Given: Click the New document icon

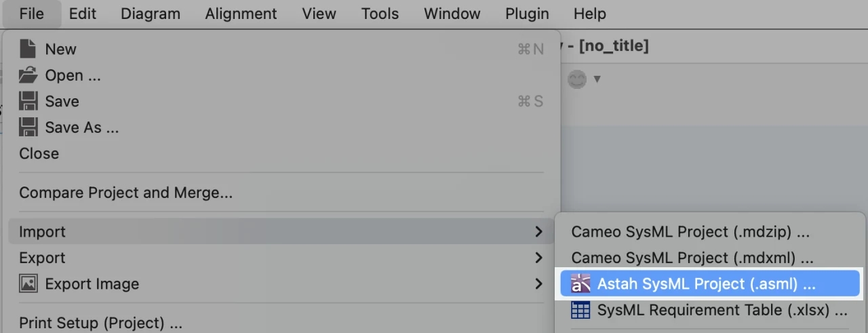Looking at the screenshot, I should coord(28,49).
